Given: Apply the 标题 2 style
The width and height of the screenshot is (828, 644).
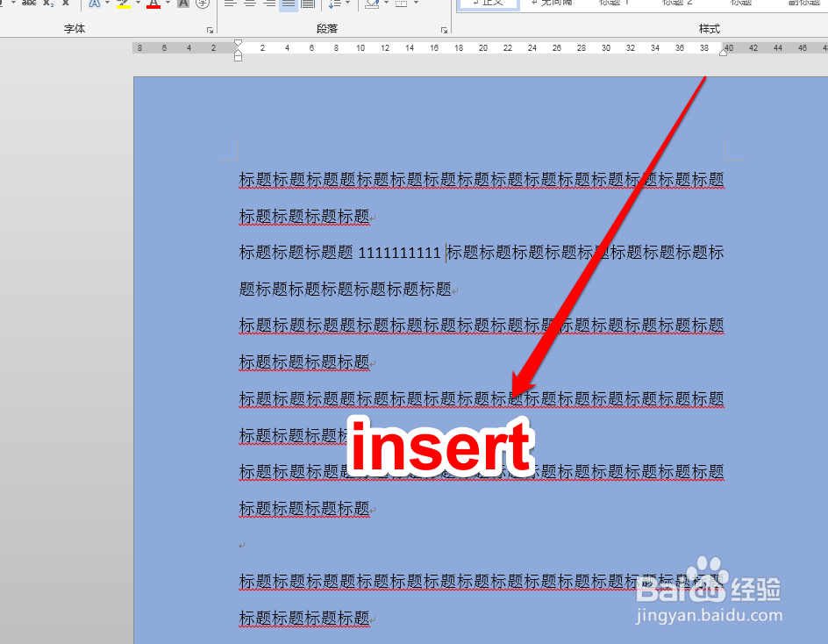Looking at the screenshot, I should click(x=677, y=4).
